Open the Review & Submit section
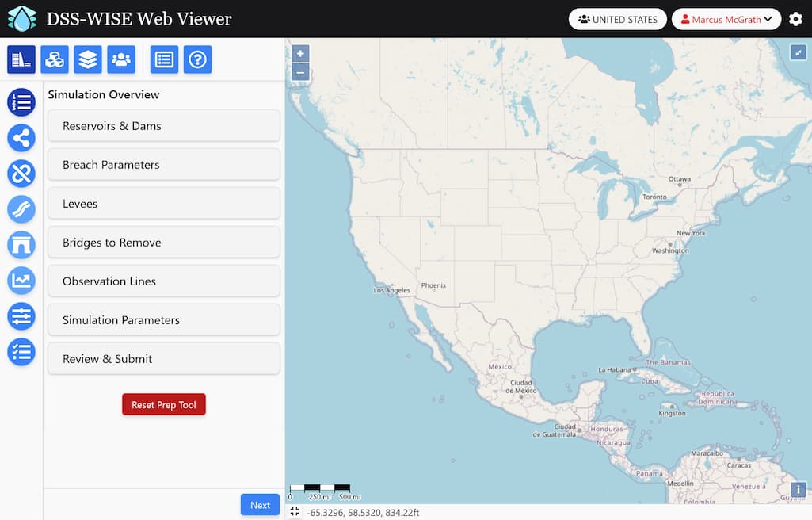The height and width of the screenshot is (520, 812). click(x=163, y=358)
